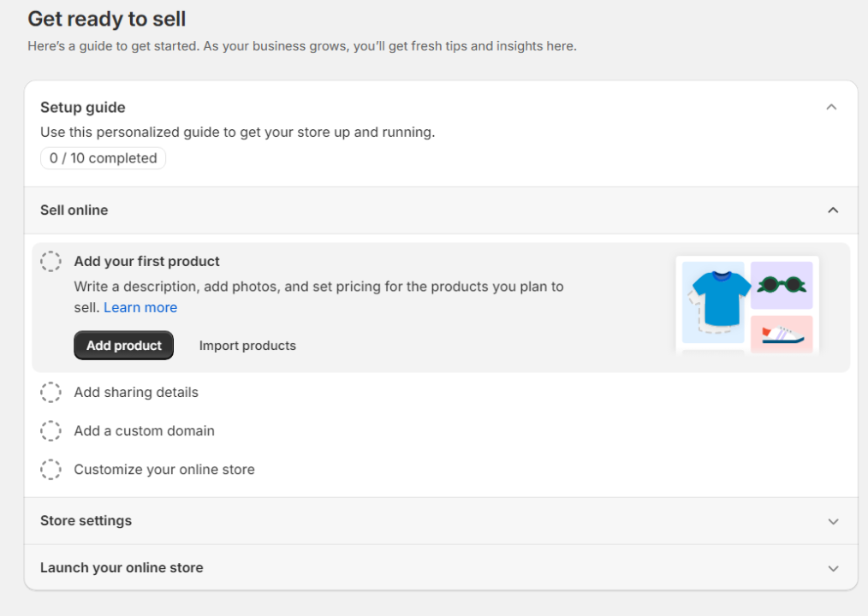Image resolution: width=868 pixels, height=616 pixels.
Task: Click the completion circle for "Add a custom domain"
Action: (x=51, y=430)
